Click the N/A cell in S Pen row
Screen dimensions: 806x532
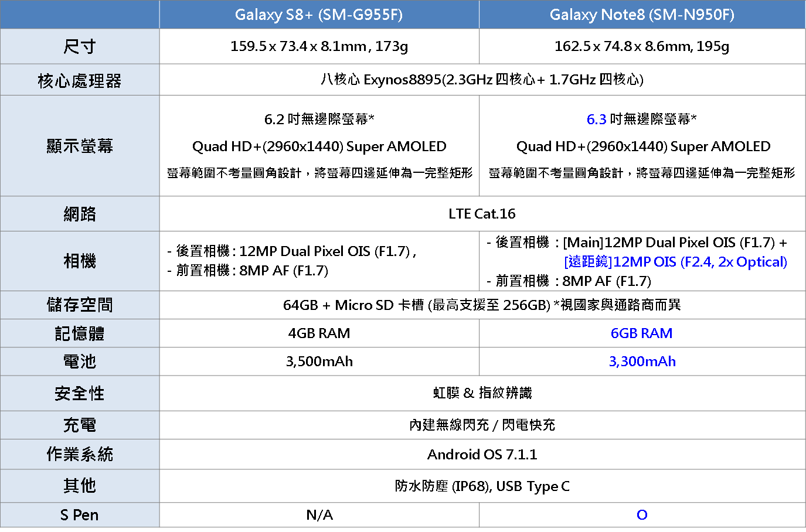[319, 515]
